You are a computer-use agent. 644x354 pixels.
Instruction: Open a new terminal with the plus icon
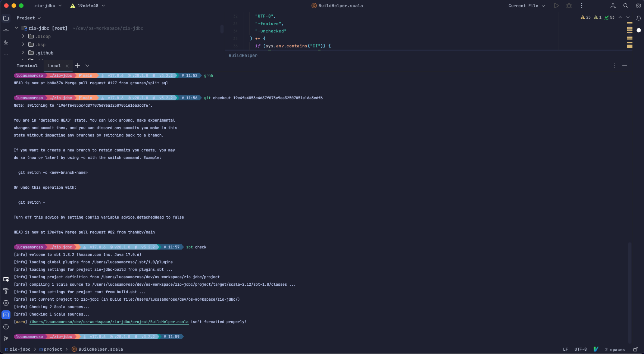(78, 66)
